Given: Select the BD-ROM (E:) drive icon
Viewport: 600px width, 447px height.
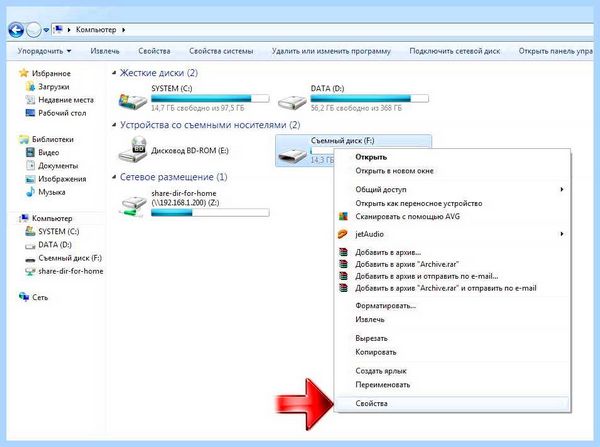Looking at the screenshot, I should point(132,150).
